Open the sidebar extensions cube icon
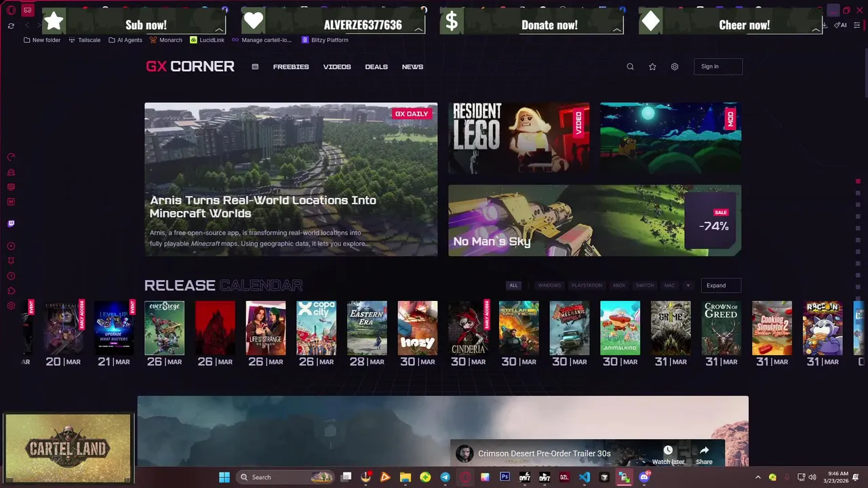 (x=11, y=291)
